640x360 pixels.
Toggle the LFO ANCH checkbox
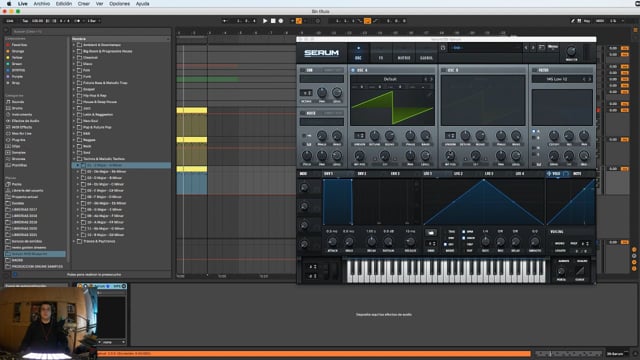[x=464, y=238]
